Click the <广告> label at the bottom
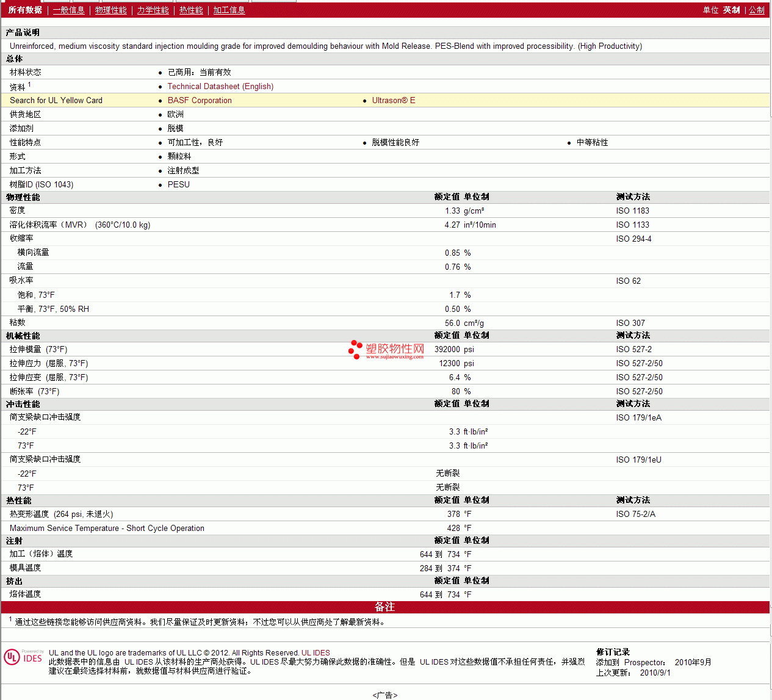772x700 pixels. click(x=385, y=695)
